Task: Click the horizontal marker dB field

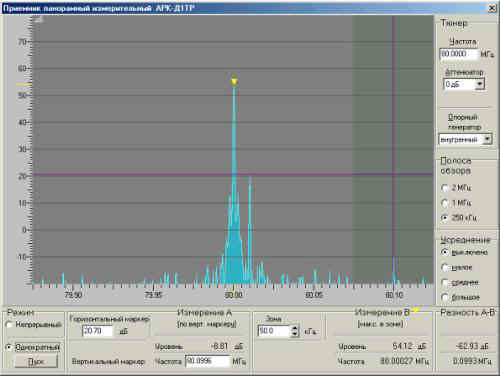Action: 97,331
